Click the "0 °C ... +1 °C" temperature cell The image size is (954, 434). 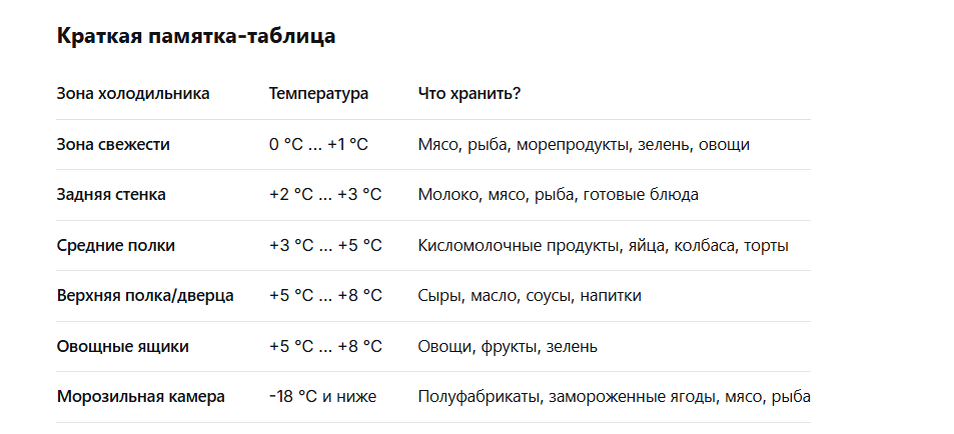point(318,145)
